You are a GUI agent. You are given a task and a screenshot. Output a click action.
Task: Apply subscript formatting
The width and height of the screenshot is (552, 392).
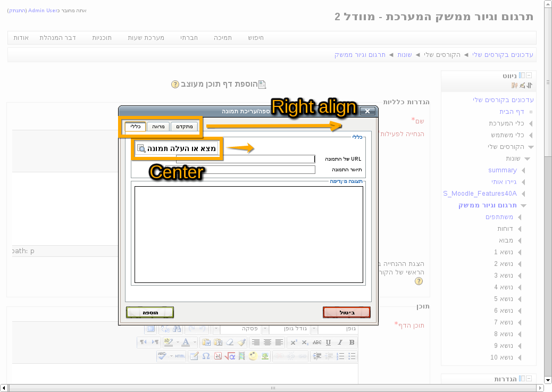click(305, 343)
